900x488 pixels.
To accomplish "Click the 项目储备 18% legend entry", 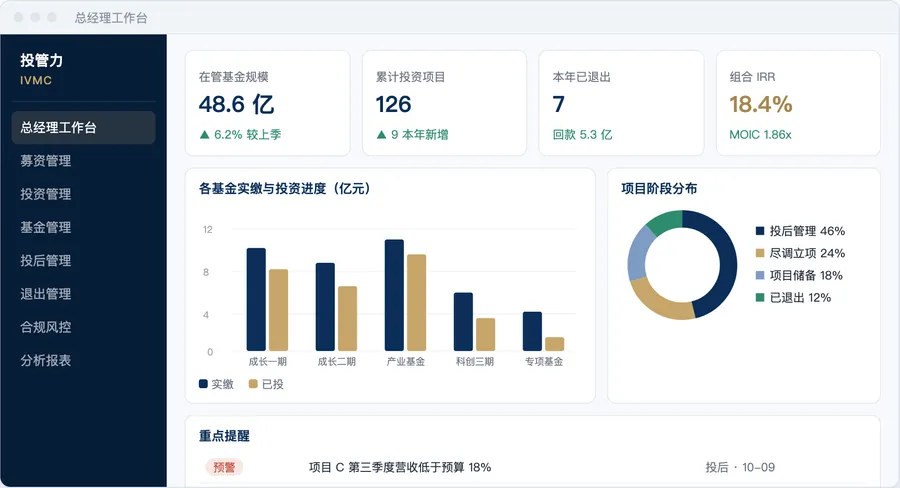I will point(799,276).
